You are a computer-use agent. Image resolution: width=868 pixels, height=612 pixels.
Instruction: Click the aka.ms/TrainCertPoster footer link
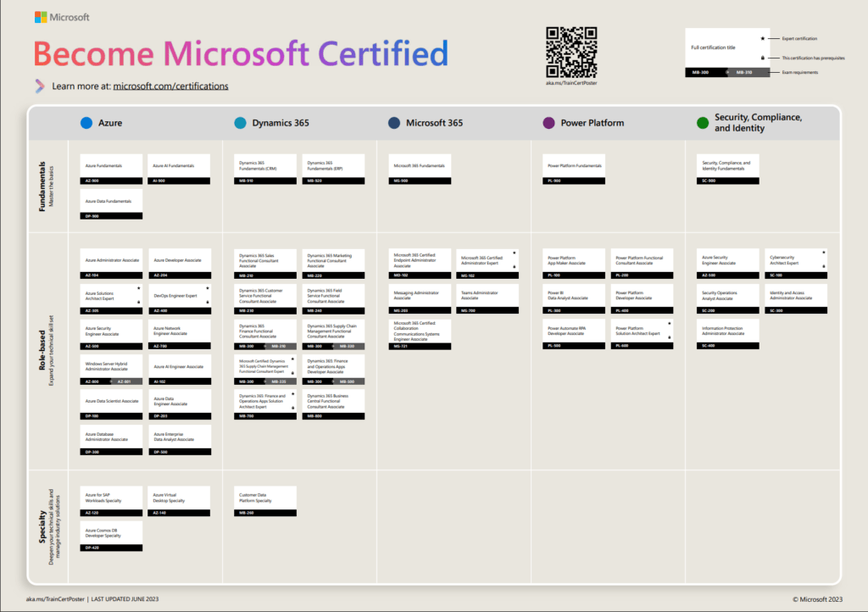pyautogui.click(x=56, y=598)
